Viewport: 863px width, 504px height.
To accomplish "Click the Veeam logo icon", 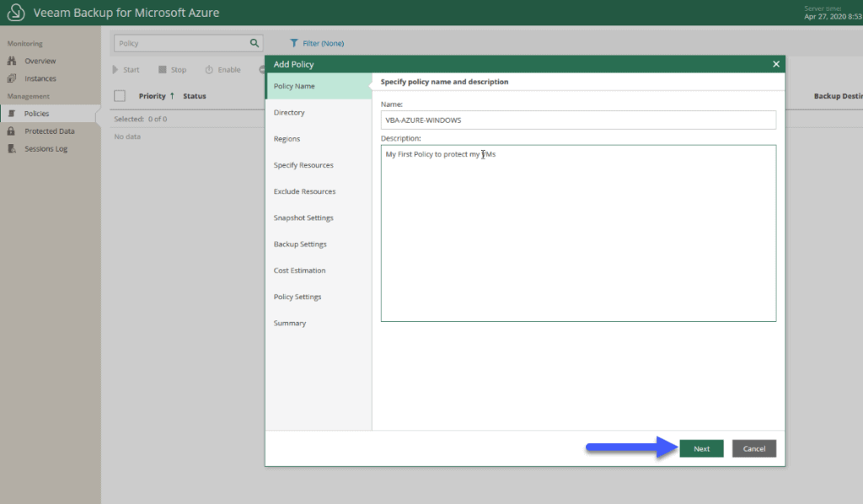I will click(x=16, y=12).
